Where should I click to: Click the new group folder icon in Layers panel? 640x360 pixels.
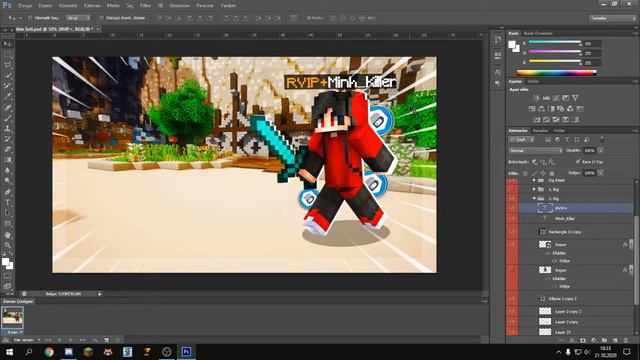pos(604,340)
